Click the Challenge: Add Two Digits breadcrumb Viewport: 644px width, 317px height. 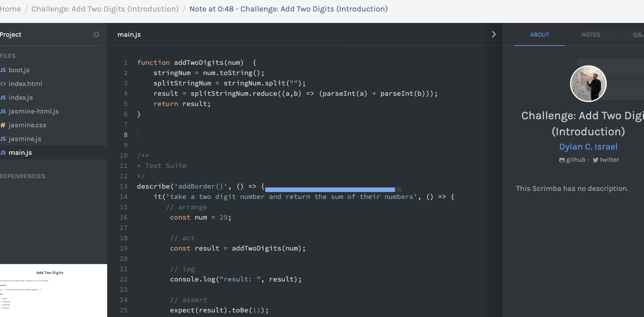(105, 9)
